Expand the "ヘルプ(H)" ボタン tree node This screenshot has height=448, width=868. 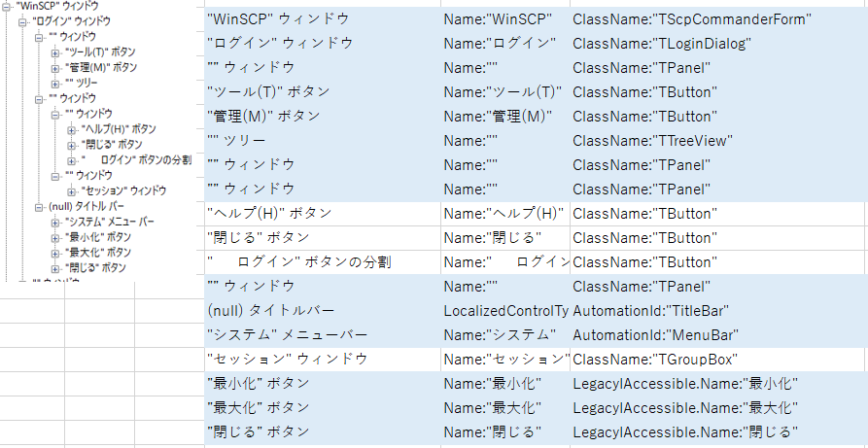point(71,130)
